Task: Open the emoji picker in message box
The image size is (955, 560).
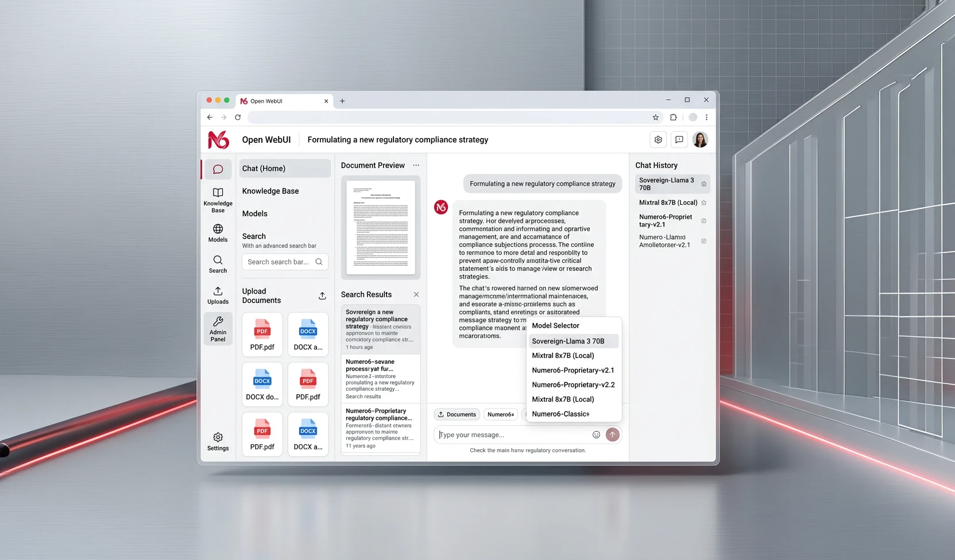Action: tap(596, 435)
